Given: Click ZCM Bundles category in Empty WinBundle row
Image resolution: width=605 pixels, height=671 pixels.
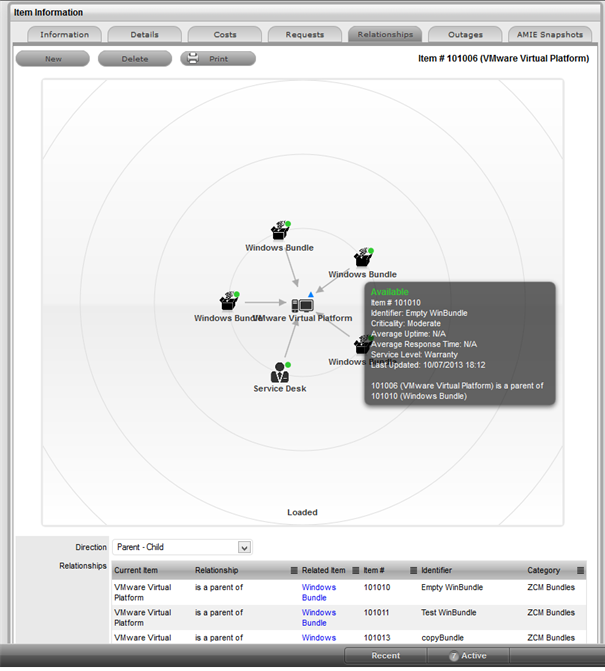Looking at the screenshot, I should coord(551,588).
